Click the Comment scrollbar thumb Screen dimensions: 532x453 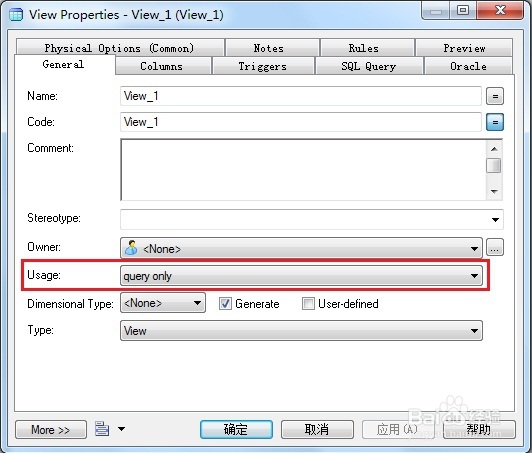click(494, 165)
